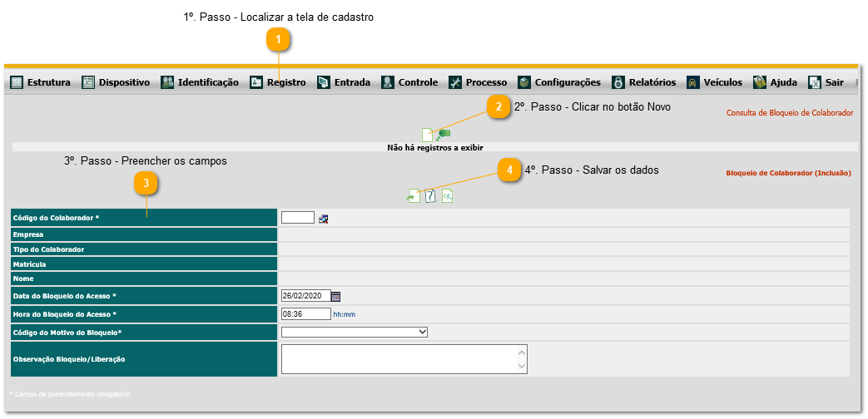Screen dimensions: 868x419
Task: Open the Dispositivo menu
Action: (116, 82)
